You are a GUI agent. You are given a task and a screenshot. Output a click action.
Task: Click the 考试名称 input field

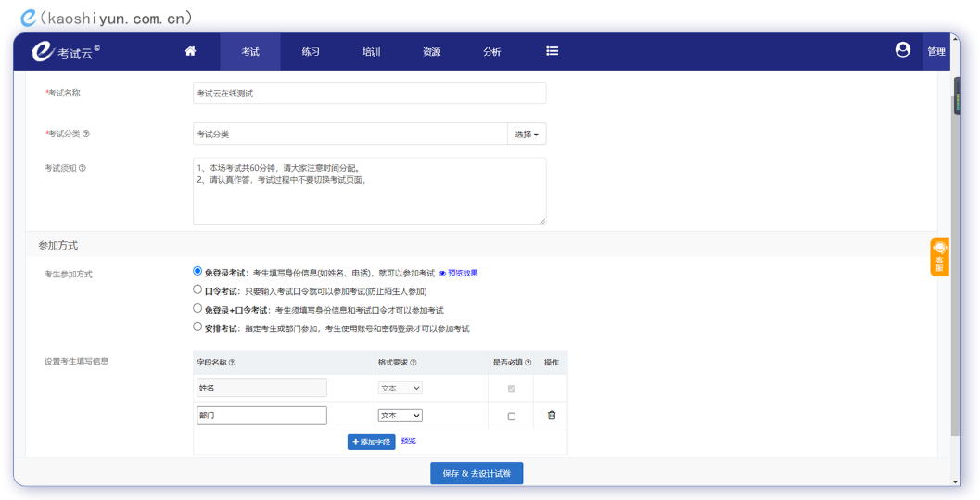369,94
